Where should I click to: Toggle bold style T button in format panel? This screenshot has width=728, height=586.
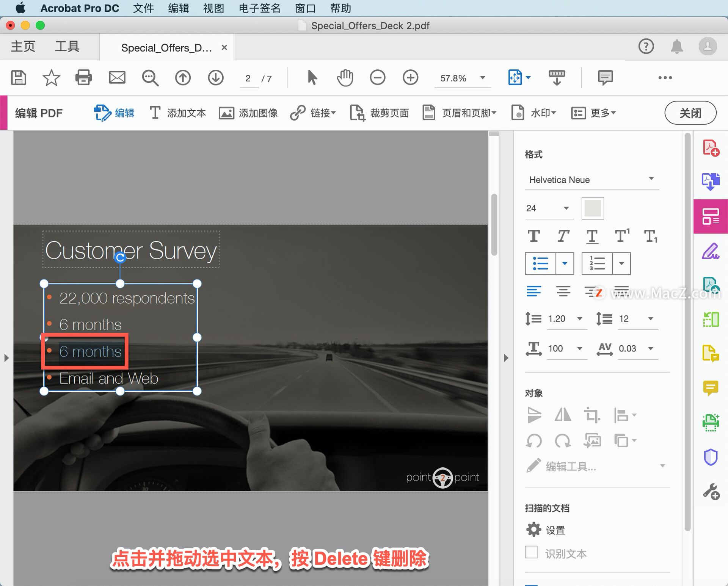534,236
